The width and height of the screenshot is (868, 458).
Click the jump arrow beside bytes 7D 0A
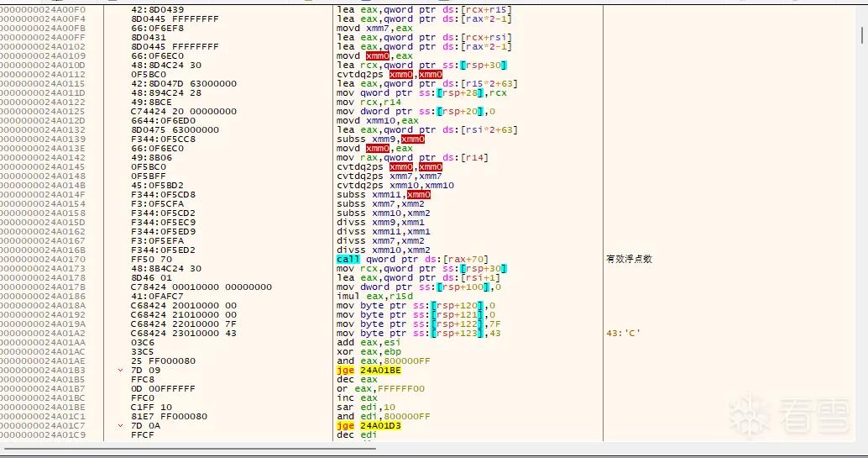[x=120, y=425]
